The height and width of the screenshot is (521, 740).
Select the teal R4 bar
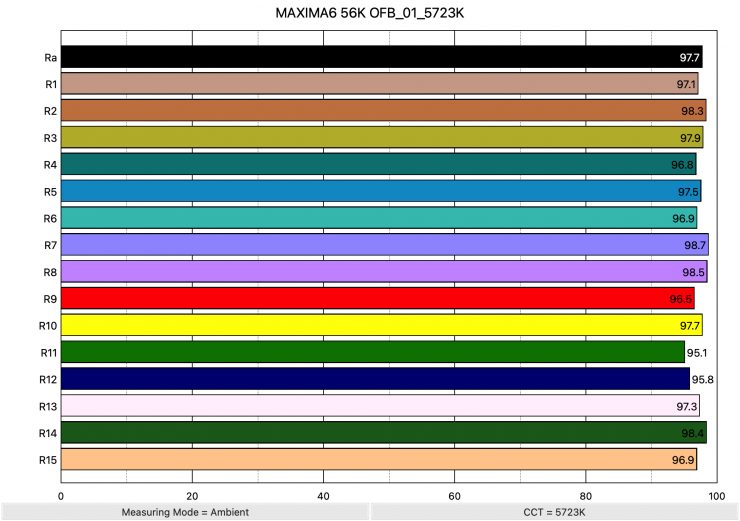(x=377, y=164)
